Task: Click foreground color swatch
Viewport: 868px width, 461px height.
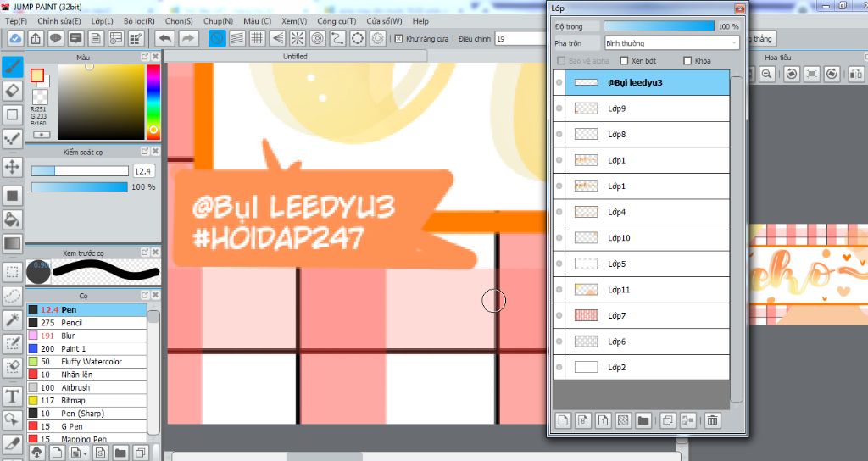Action: point(37,75)
